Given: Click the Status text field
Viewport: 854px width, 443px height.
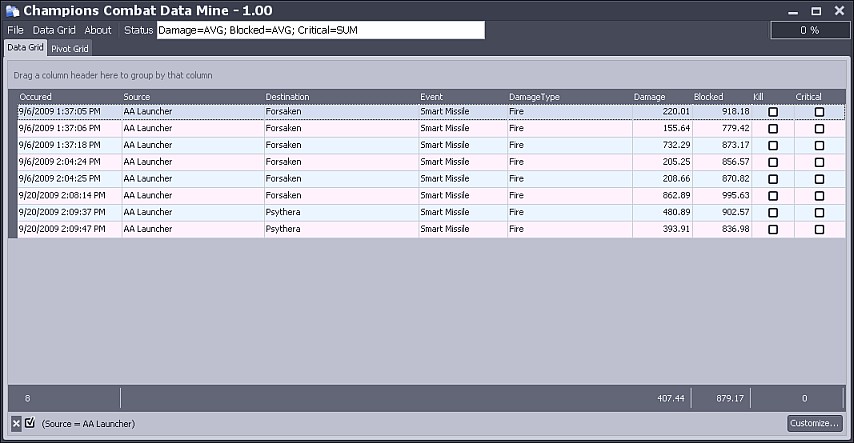Looking at the screenshot, I should coord(320,30).
